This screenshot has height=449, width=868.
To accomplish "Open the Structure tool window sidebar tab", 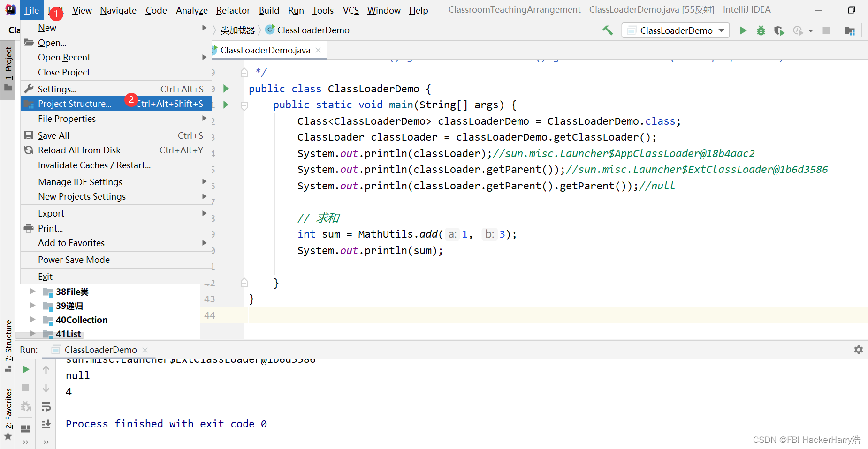I will [8, 345].
